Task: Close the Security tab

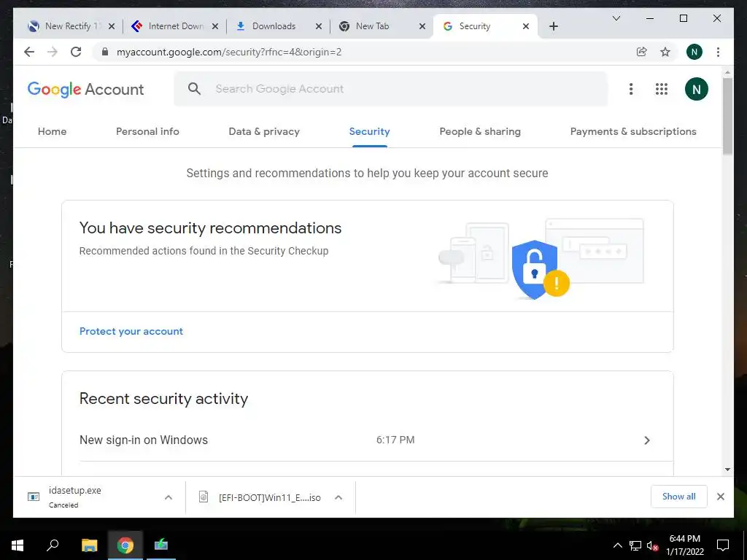Action: 525,26
